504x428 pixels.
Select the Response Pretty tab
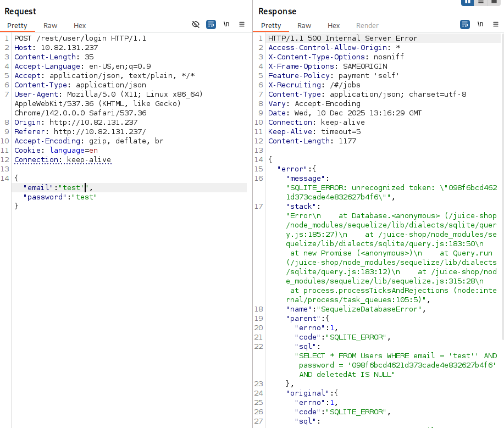271,26
